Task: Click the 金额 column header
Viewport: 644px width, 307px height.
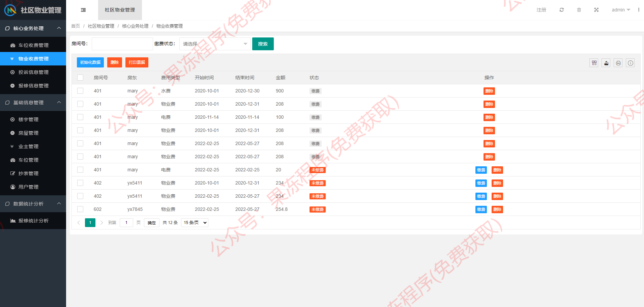Action: click(x=281, y=78)
